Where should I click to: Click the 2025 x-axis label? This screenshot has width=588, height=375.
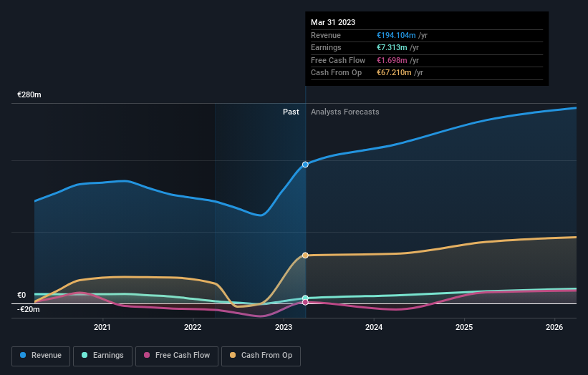(x=464, y=327)
